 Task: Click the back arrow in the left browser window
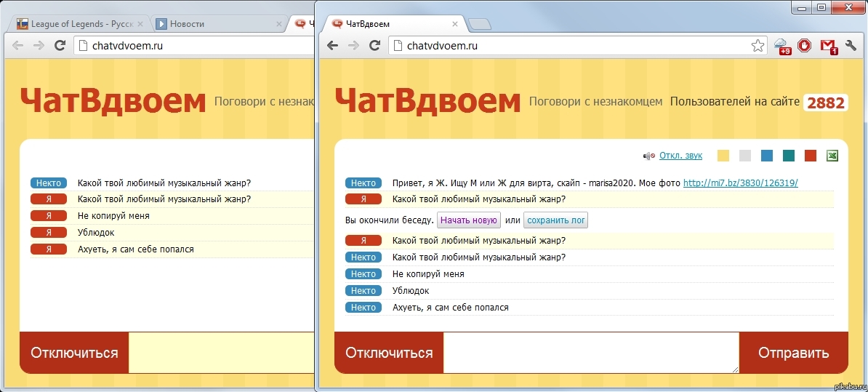[17, 46]
